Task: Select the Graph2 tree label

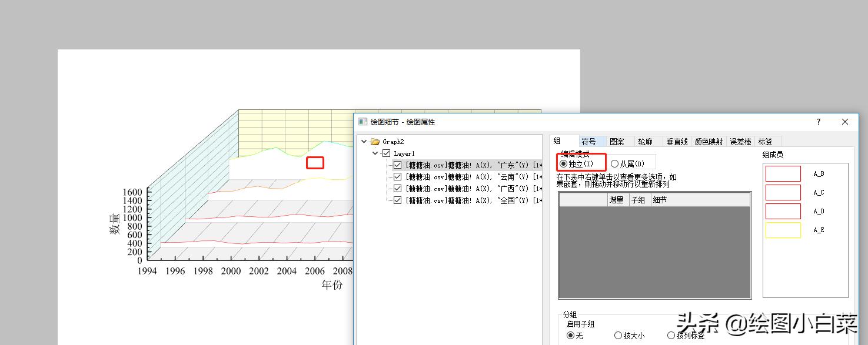Action: (x=393, y=142)
